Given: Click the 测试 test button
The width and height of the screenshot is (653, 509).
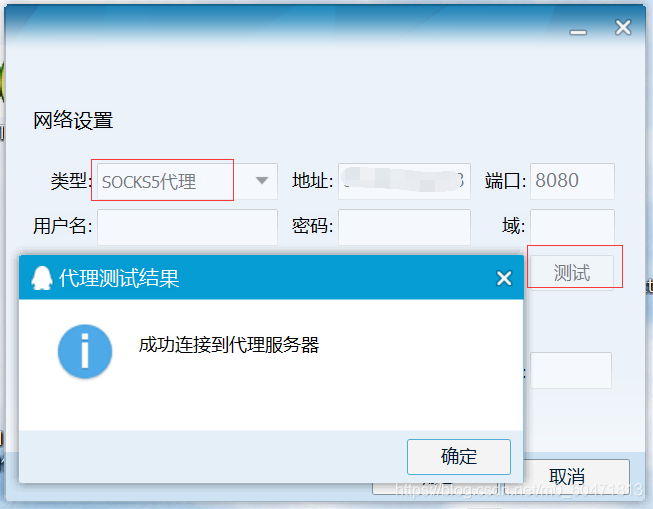Looking at the screenshot, I should 571,273.
